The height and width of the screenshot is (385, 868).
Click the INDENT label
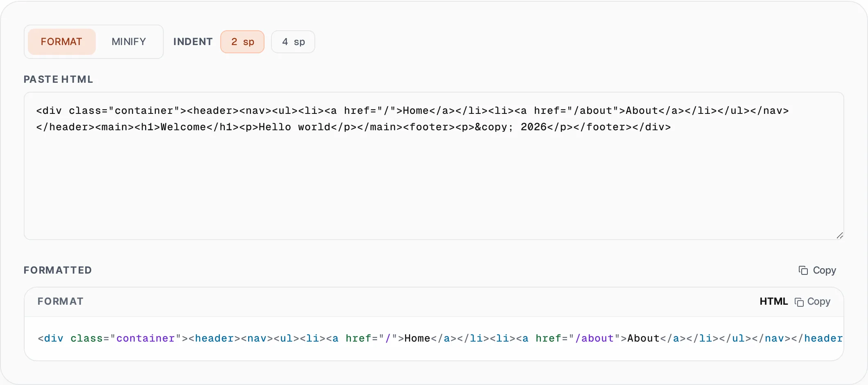[x=193, y=42]
